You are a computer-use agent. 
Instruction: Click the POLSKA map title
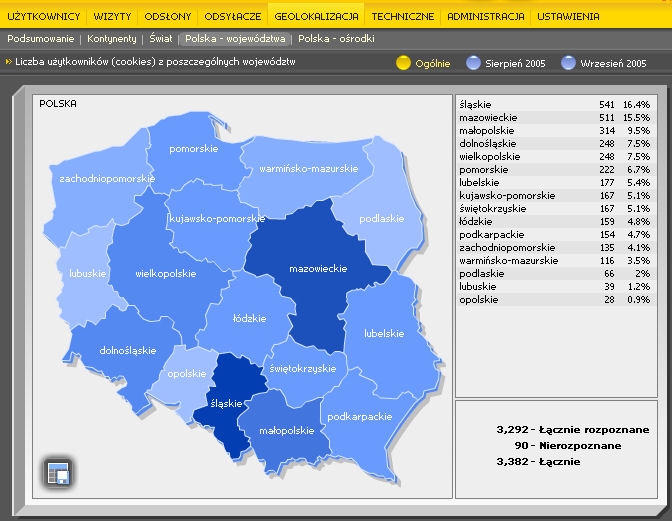(58, 104)
